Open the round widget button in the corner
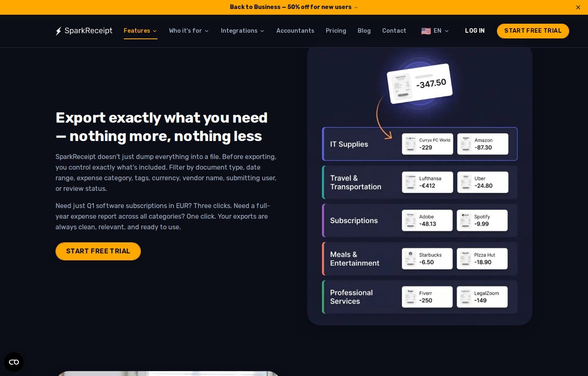Image resolution: width=588 pixels, height=376 pixels. tap(14, 362)
